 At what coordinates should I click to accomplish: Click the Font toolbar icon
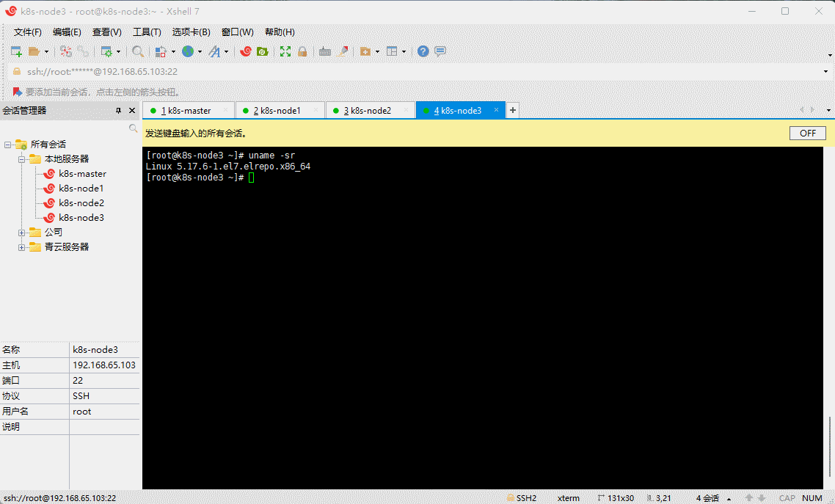point(214,51)
